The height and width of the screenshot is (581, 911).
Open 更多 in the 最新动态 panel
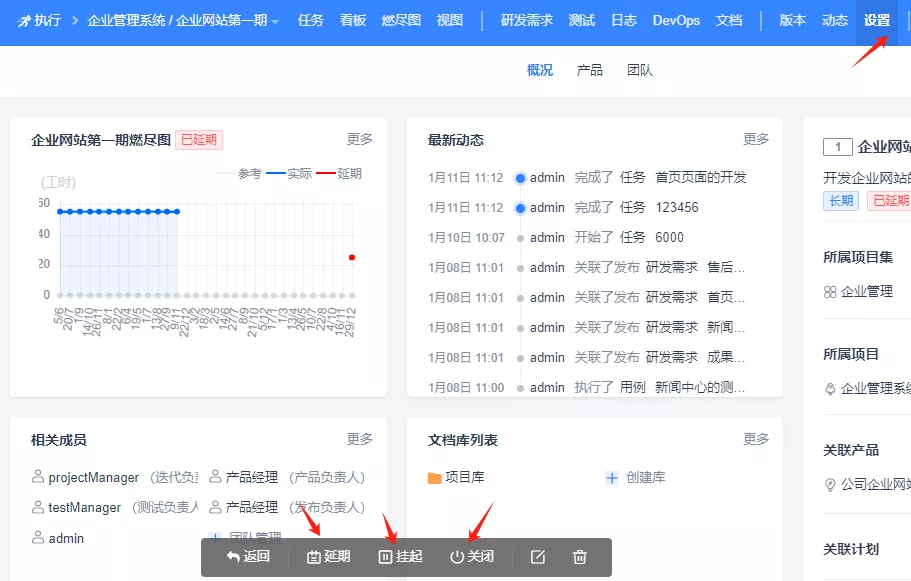point(756,139)
